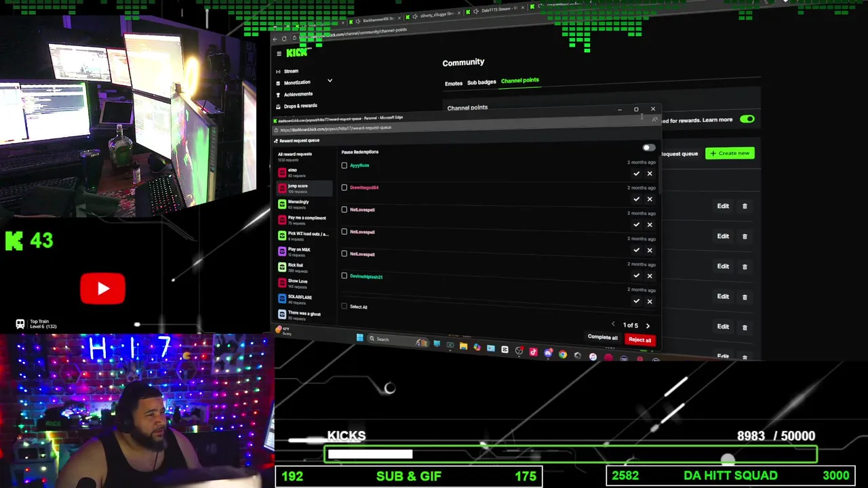Open File Explorer in taskbar
868x488 pixels.
[x=463, y=346]
